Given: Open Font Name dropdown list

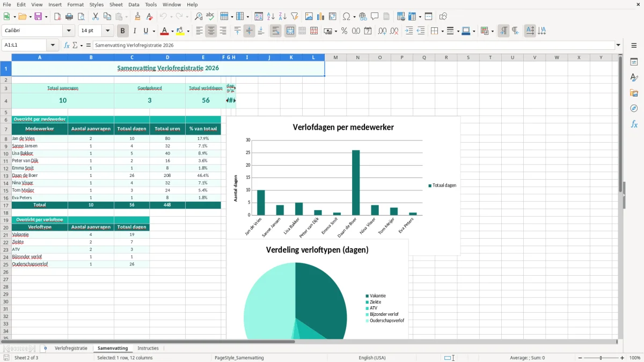Looking at the screenshot, I should 68,31.
